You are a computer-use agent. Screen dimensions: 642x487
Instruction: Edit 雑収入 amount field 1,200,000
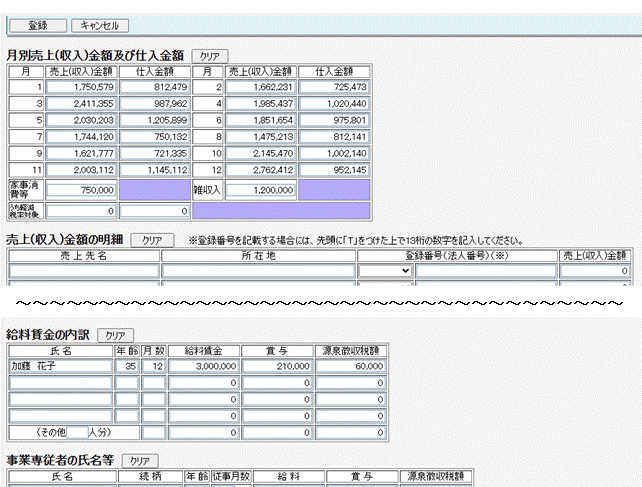pyautogui.click(x=261, y=190)
